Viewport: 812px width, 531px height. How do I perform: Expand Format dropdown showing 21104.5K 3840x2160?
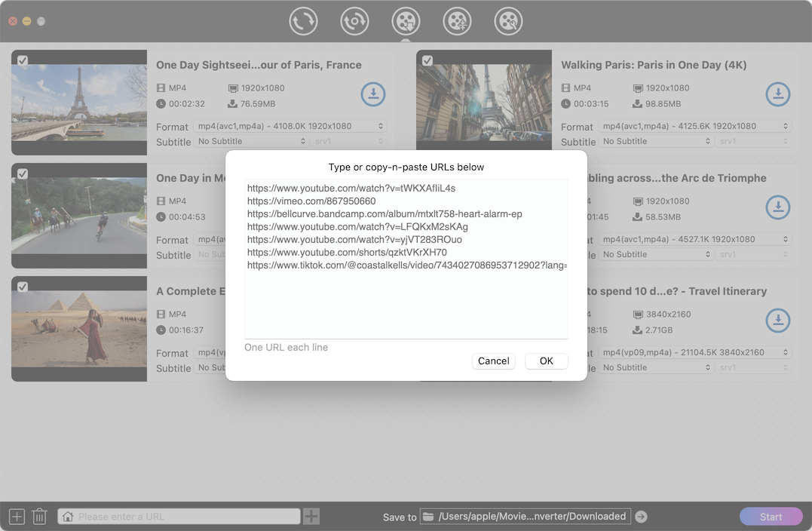(695, 352)
